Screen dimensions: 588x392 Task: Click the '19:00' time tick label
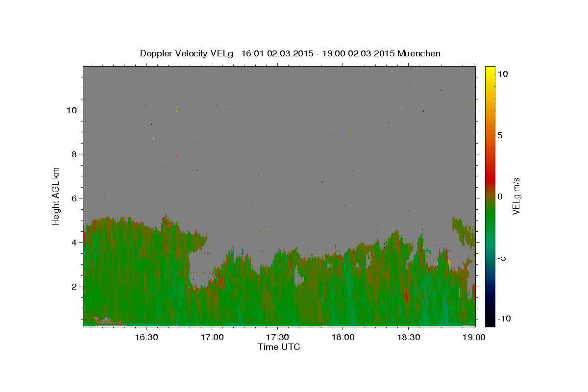click(x=474, y=338)
